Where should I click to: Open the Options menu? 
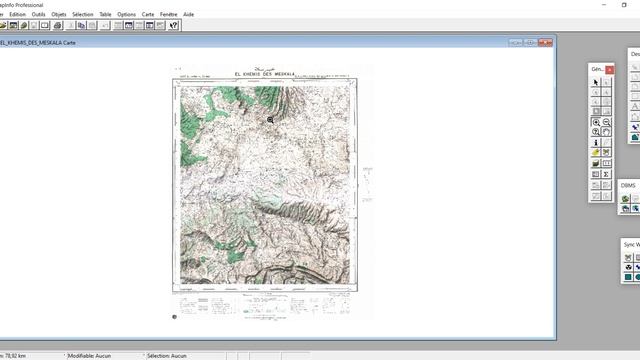pos(127,14)
